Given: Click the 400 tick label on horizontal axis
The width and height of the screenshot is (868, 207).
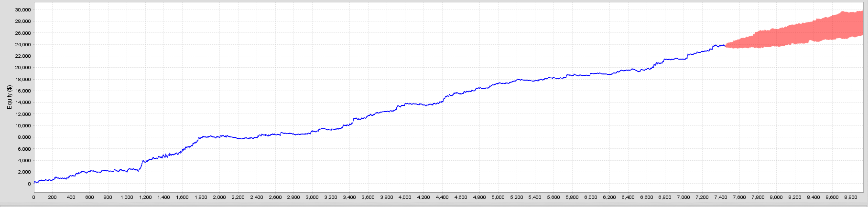Looking at the screenshot, I should [x=71, y=197].
